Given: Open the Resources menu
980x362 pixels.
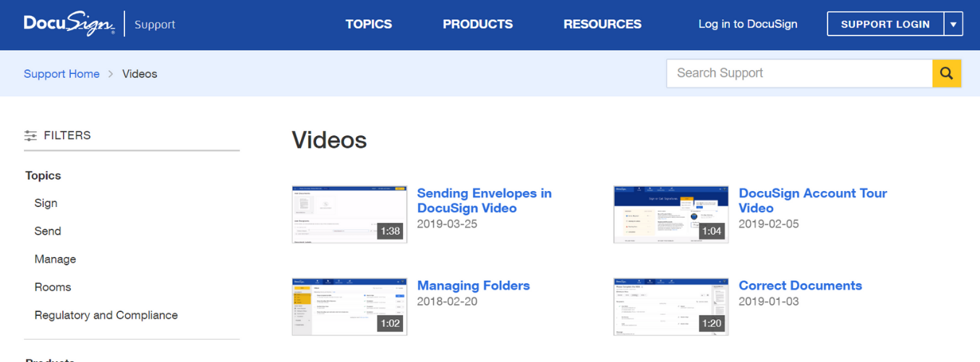Looking at the screenshot, I should (602, 24).
